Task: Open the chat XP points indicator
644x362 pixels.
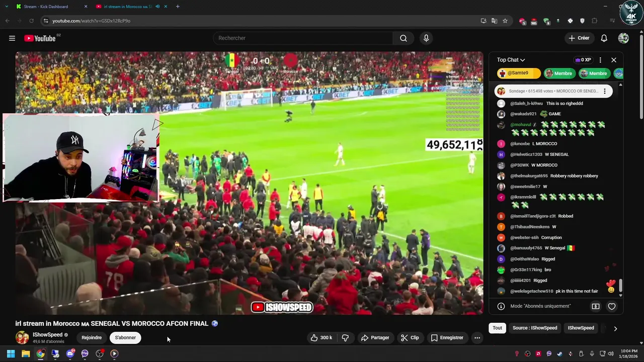Action: 583,60
